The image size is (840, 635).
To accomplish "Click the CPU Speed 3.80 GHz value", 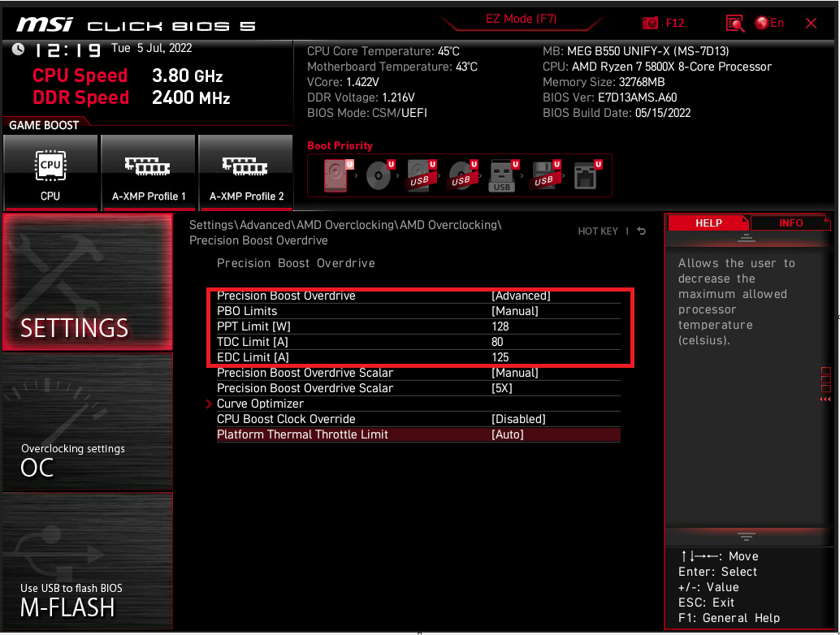I will 187,76.
